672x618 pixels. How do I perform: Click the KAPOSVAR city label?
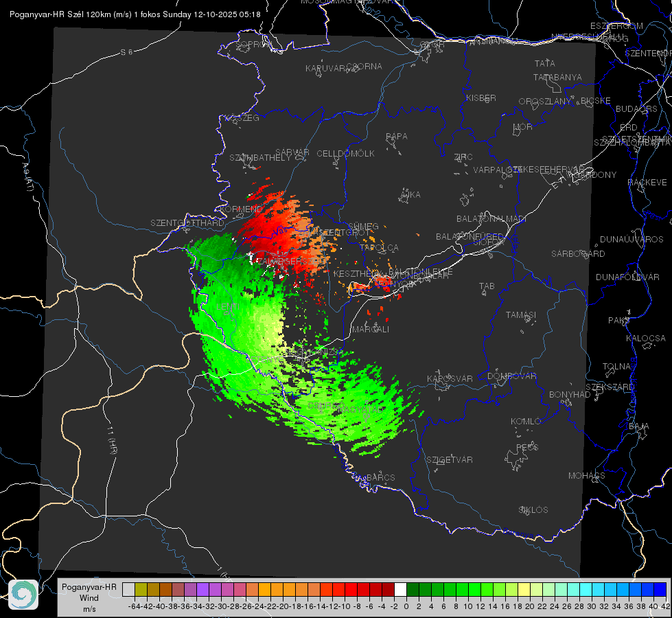point(450,378)
